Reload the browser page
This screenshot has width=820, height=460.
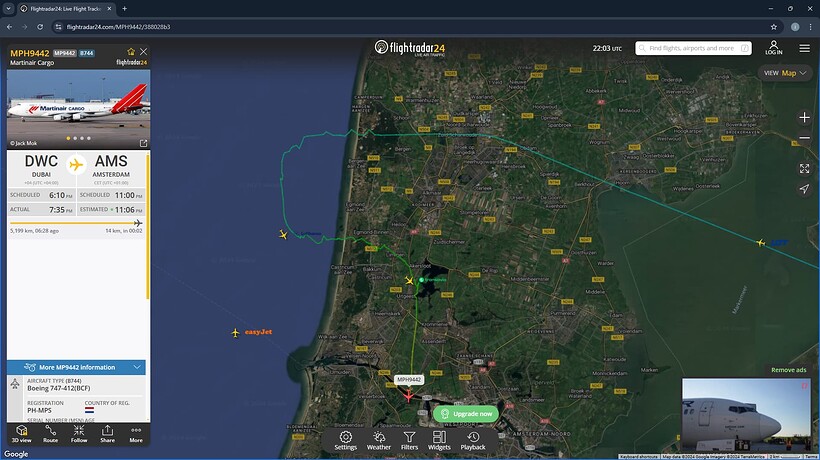click(x=40, y=27)
